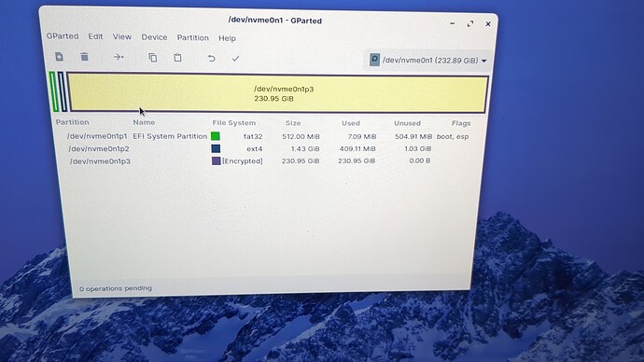The width and height of the screenshot is (644, 362).
Task: Click the Apply all operations checkmark
Action: coord(235,59)
